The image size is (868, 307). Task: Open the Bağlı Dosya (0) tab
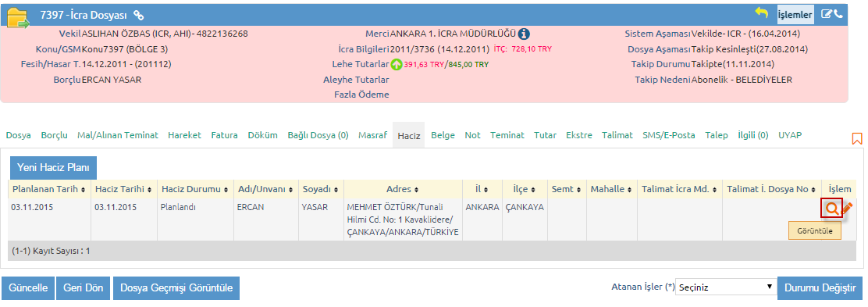[318, 135]
